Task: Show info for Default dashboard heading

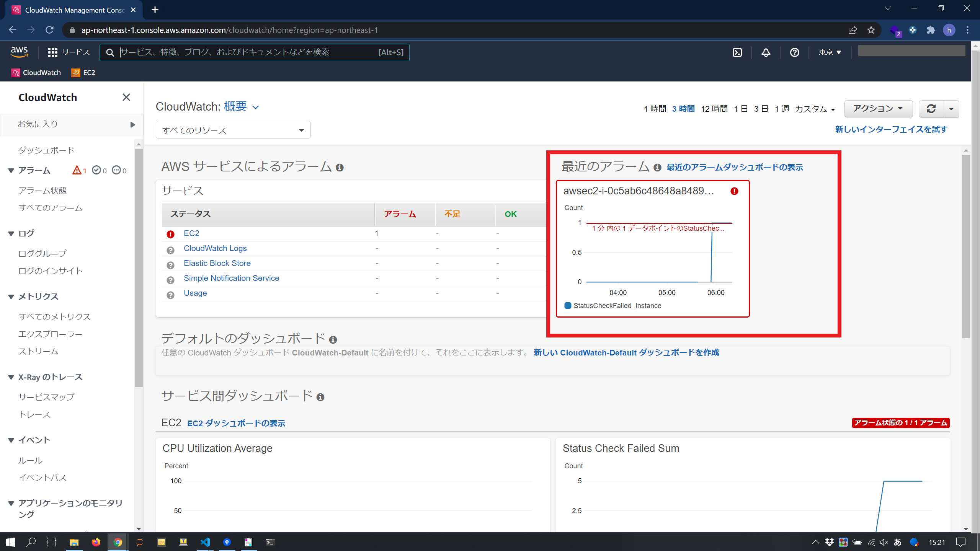Action: coord(333,340)
